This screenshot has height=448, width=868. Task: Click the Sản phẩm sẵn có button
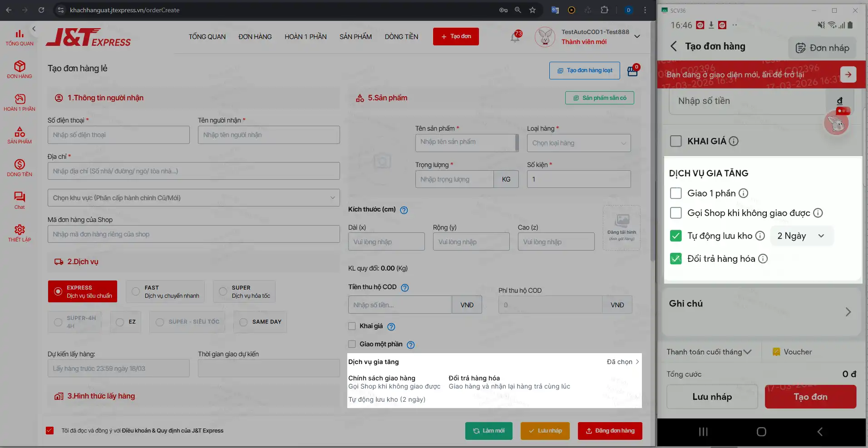[599, 98]
